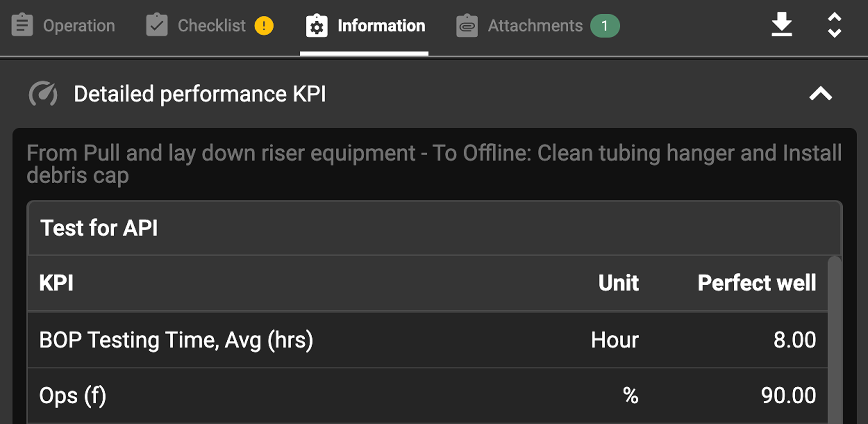868x424 pixels.
Task: Click the download icon in the toolbar
Action: click(x=781, y=25)
